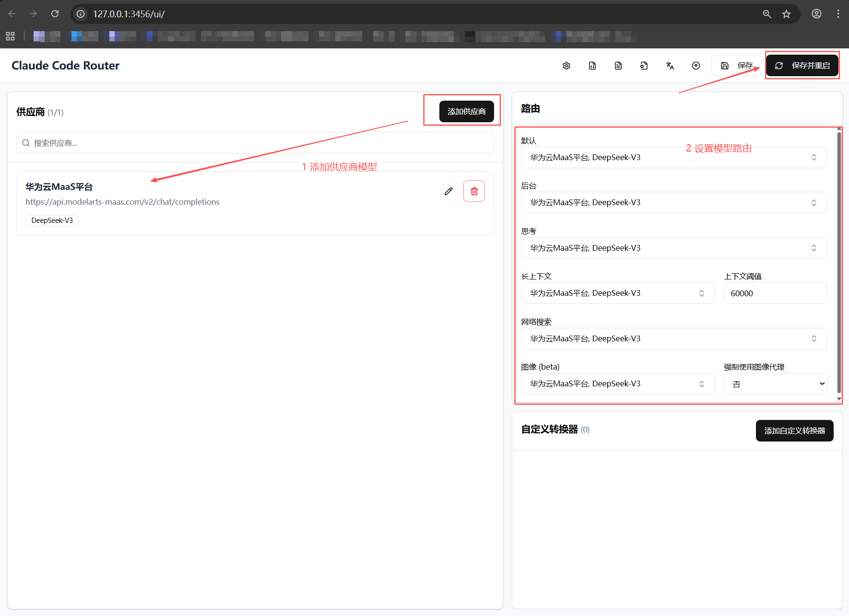Click the 供应商 (1/1) heading
849x616 pixels.
coord(40,112)
